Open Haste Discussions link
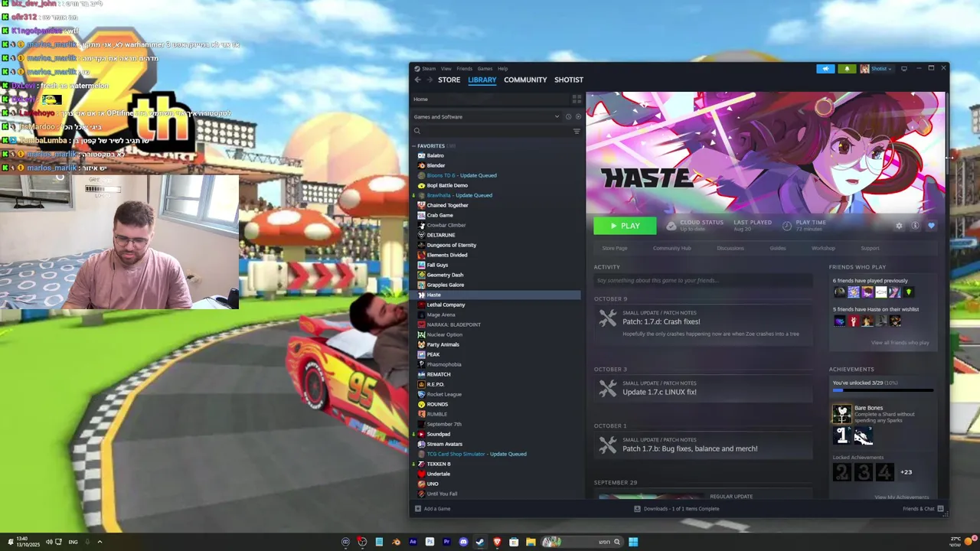The height and width of the screenshot is (551, 980). point(730,248)
